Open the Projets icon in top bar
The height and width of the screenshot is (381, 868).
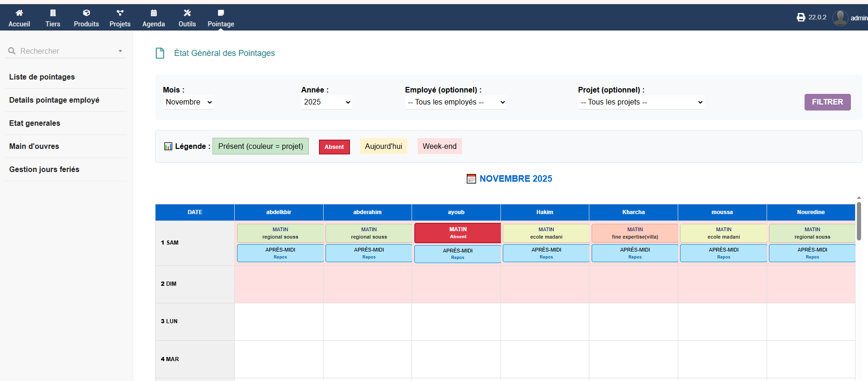(x=120, y=13)
